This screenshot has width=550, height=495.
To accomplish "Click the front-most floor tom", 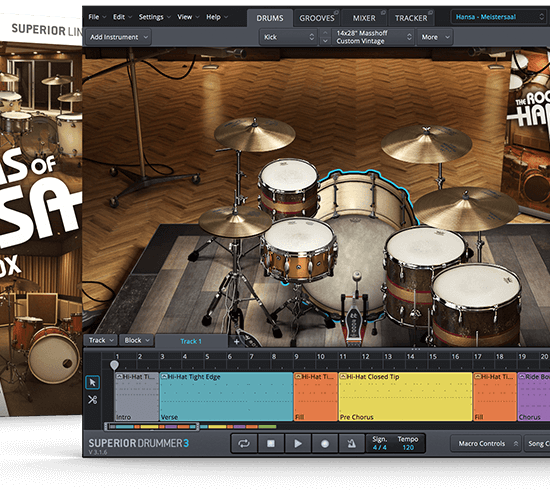I will pos(476,303).
